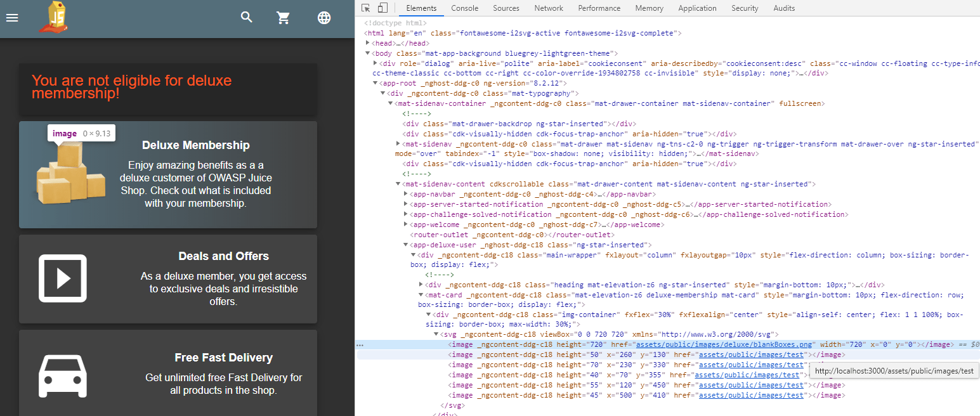Toggle the device toolbar icon in DevTools
Viewport: 980px width, 416px height.
point(382,8)
